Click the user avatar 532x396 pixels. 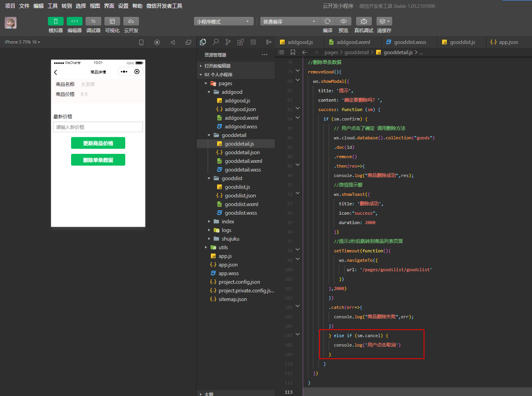[11, 23]
